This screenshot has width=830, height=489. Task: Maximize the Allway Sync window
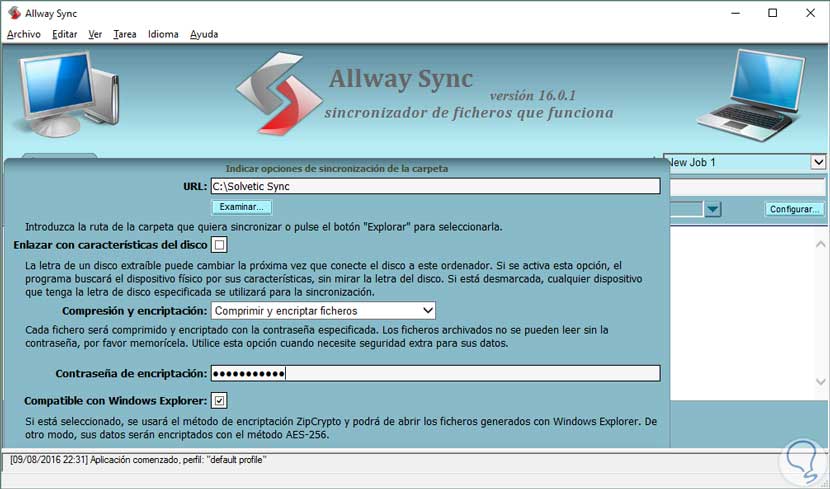tap(773, 13)
